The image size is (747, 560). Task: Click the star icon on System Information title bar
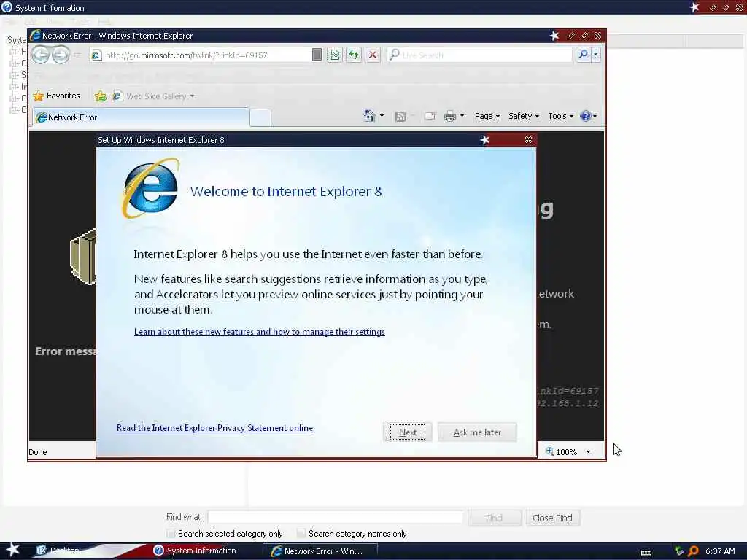694,7
